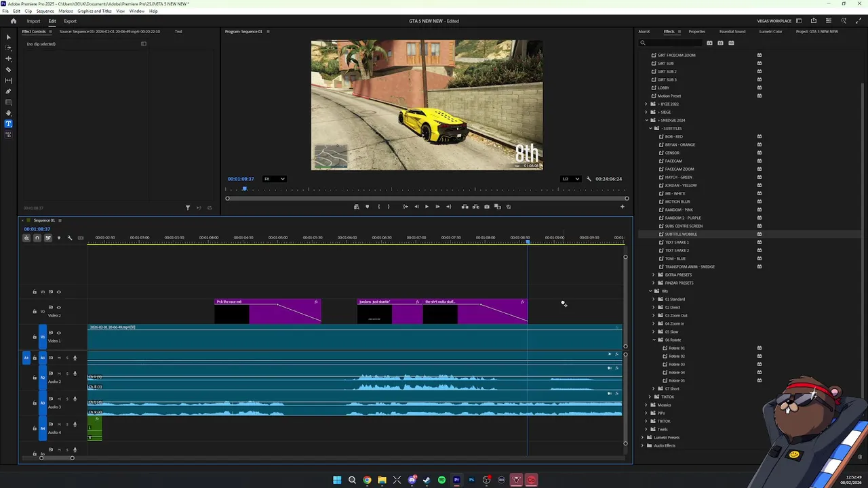Expand the Lumetri Presets folder
This screenshot has height=488, width=868.
pos(642,438)
